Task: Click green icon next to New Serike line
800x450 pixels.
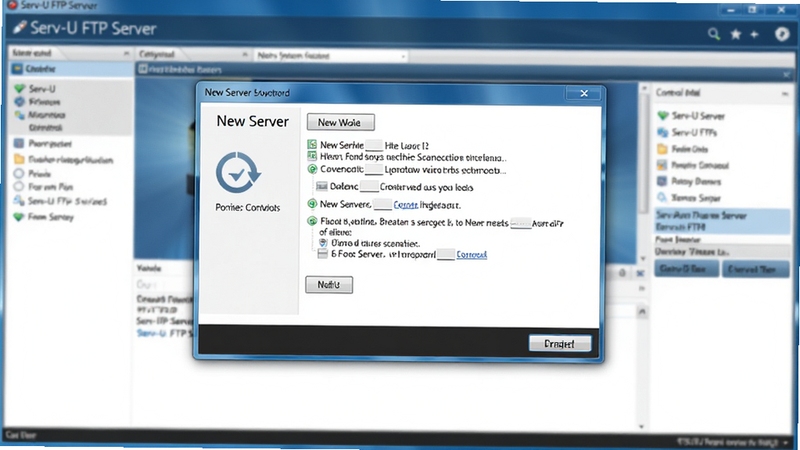Action: (x=312, y=144)
